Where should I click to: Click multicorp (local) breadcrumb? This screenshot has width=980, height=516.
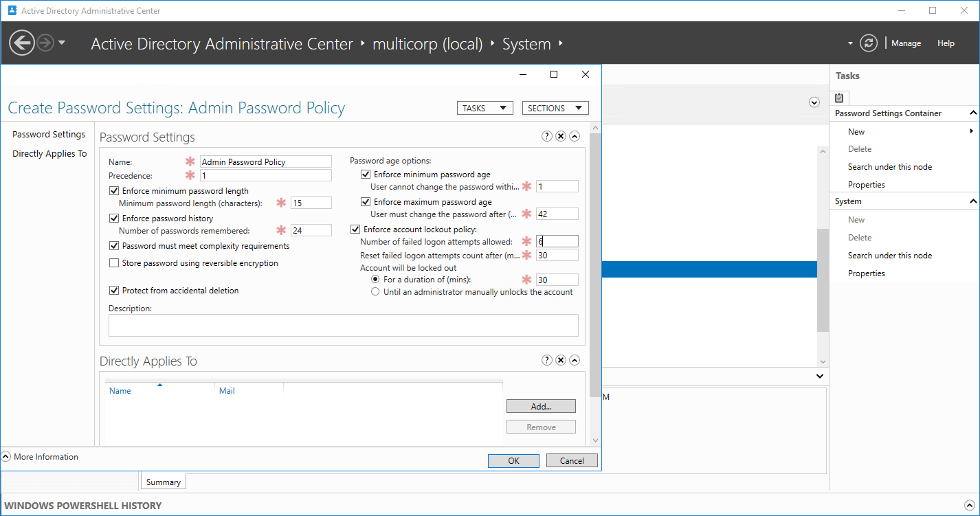[427, 44]
